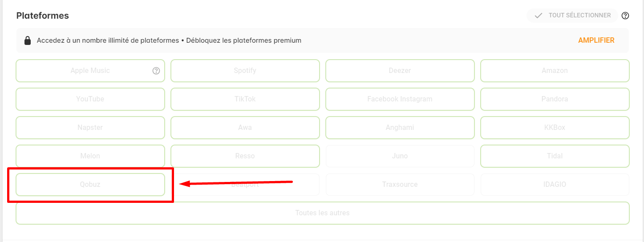Enable the TikTok platform

click(245, 99)
